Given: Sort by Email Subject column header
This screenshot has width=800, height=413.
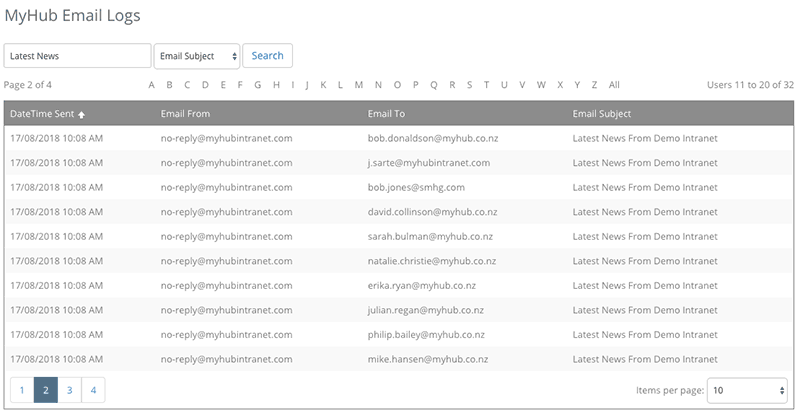Looking at the screenshot, I should (x=602, y=114).
